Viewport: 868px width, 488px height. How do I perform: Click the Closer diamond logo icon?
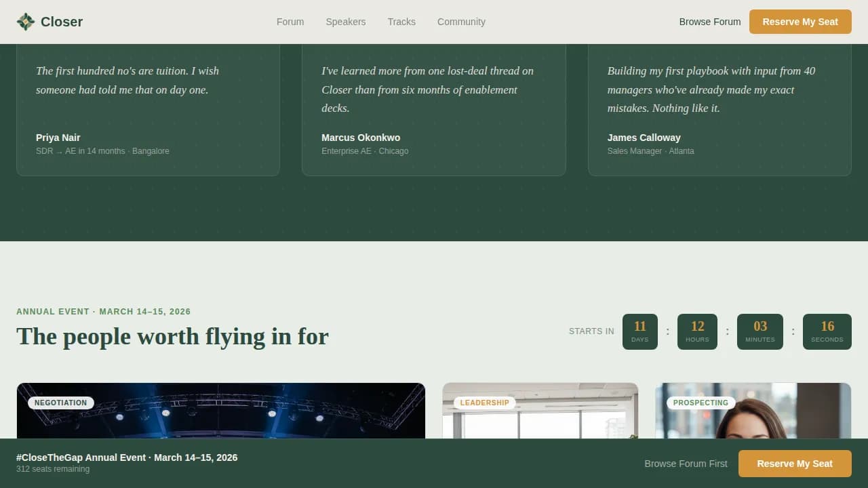[x=26, y=21]
